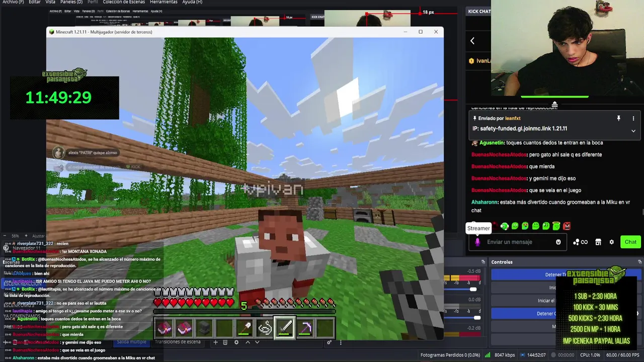Click leanfxt sender name on pinned message
644x362 pixels.
[x=513, y=118]
